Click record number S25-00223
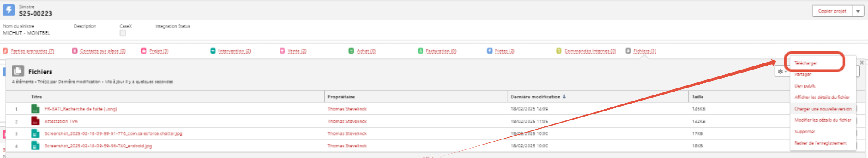Image resolution: width=868 pixels, height=158 pixels. (35, 13)
